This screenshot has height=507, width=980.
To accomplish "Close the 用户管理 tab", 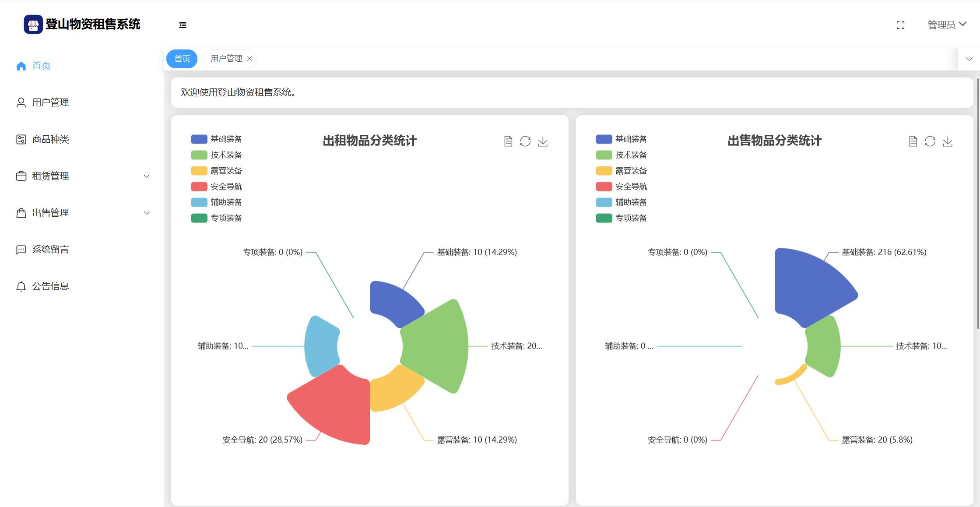I will pyautogui.click(x=249, y=59).
